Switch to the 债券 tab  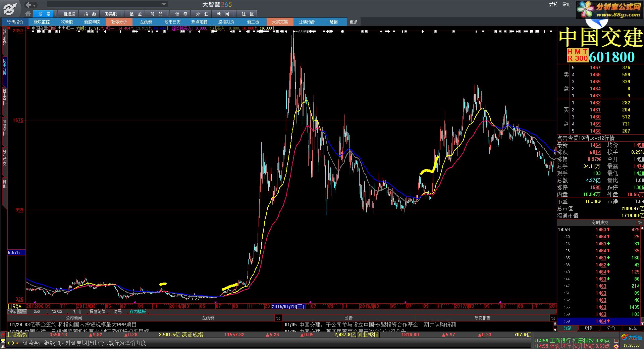[x=181, y=14]
